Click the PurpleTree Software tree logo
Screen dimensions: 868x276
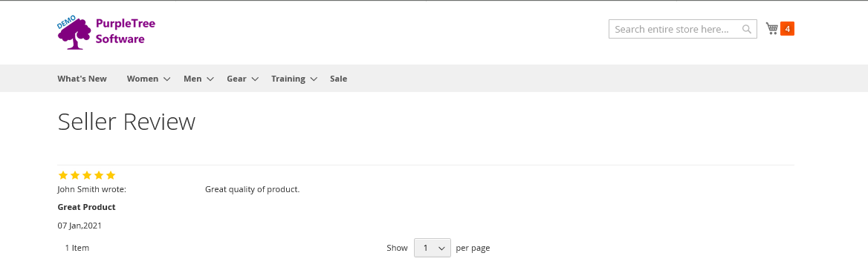pyautogui.click(x=74, y=33)
